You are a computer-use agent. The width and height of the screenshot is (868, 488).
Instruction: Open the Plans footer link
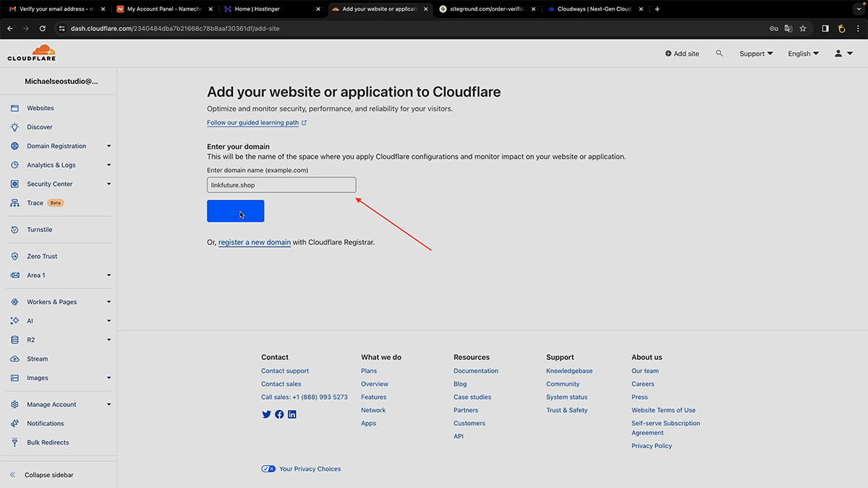369,371
